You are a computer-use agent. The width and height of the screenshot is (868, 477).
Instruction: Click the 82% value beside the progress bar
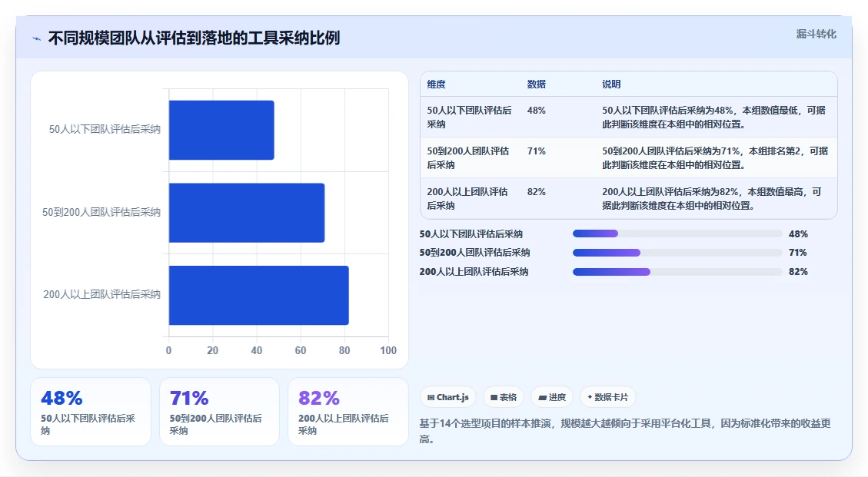798,272
